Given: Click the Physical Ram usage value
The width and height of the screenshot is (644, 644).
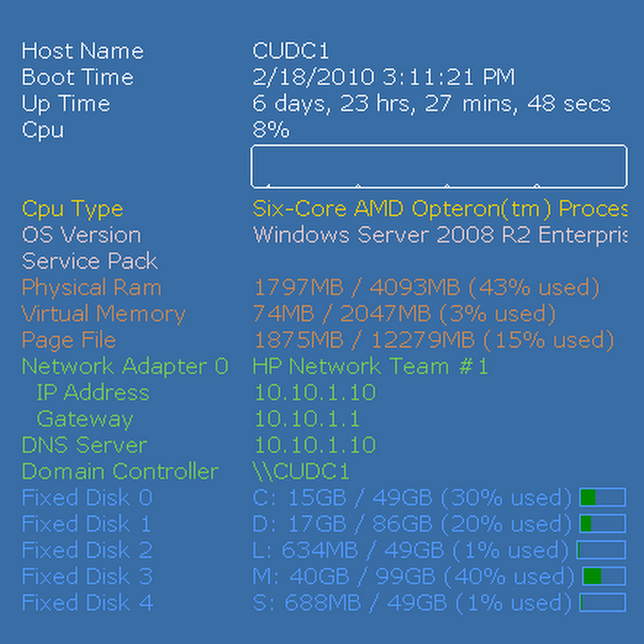Looking at the screenshot, I should tap(427, 287).
